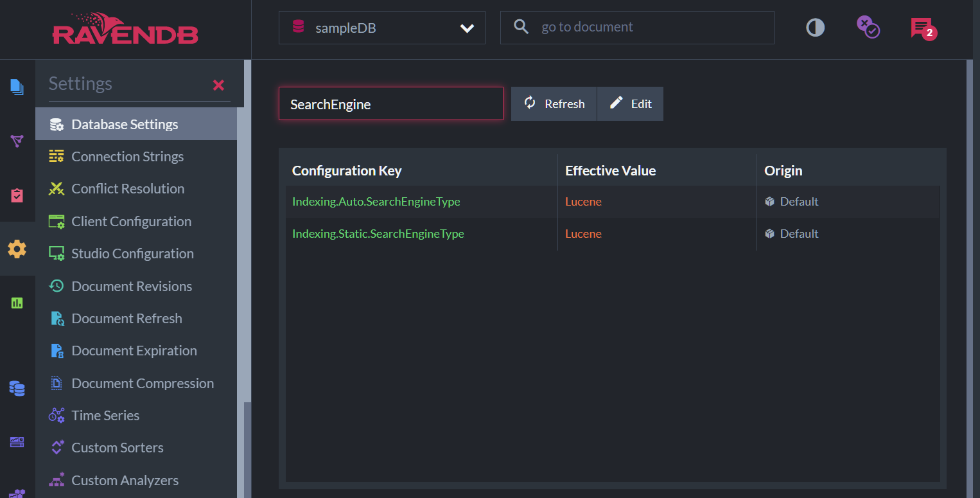
Task: Click the Custom Sorters menu icon
Action: point(57,448)
